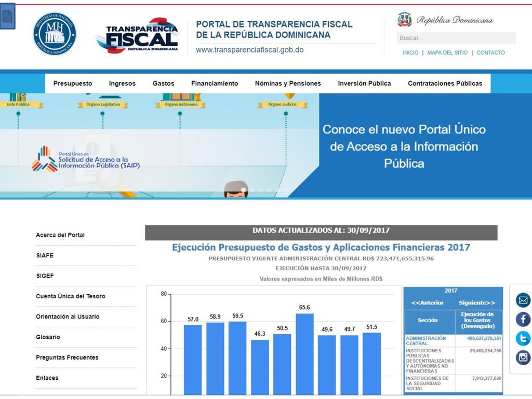
Task: Click the 51.5 chart bar
Action: (371, 363)
